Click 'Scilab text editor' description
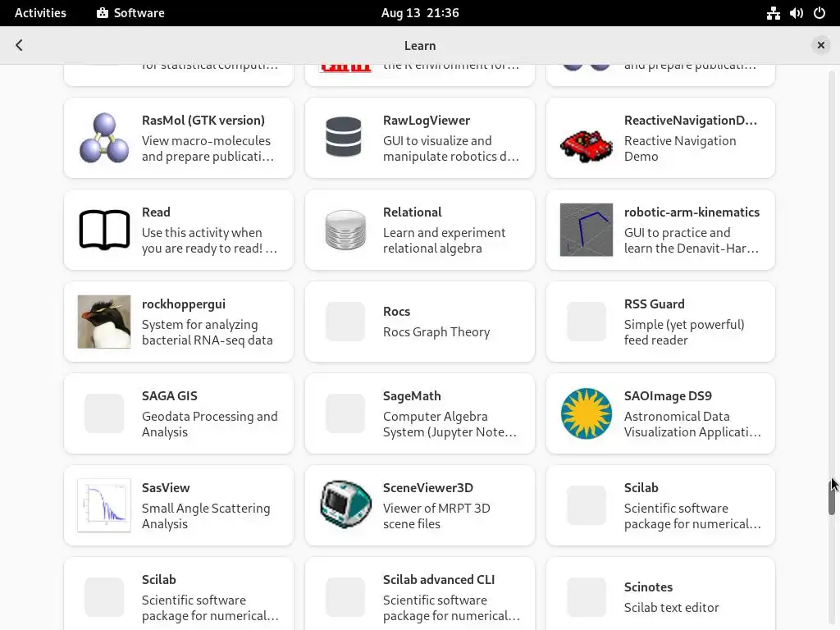 (671, 608)
